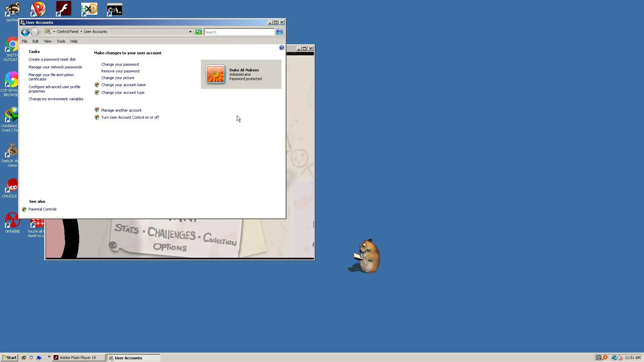Open the blue Help question mark icon
The width and height of the screenshot is (644, 362).
[x=282, y=48]
